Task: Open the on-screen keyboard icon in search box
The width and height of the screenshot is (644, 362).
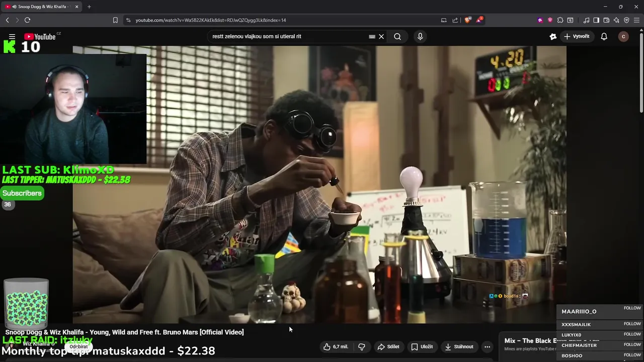Action: click(372, 36)
